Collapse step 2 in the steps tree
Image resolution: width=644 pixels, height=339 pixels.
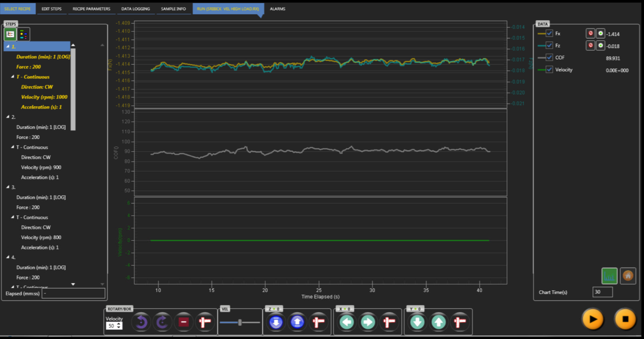(8, 117)
